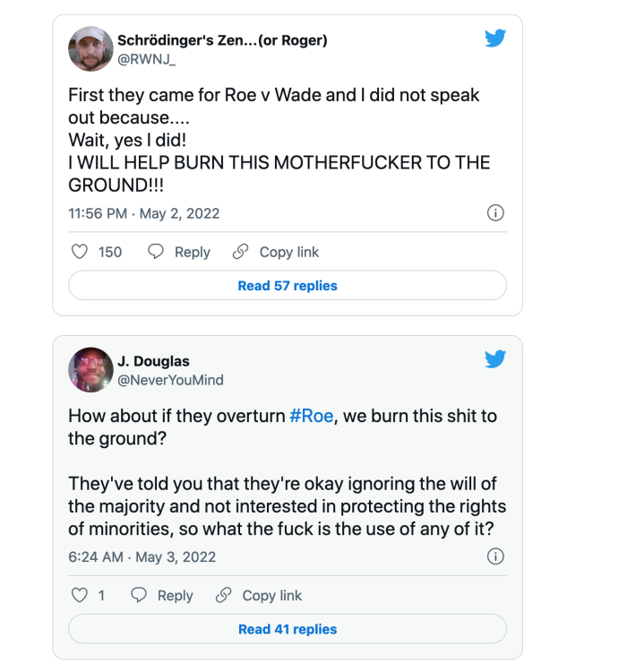Open the #Roe hashtag link

tap(311, 416)
